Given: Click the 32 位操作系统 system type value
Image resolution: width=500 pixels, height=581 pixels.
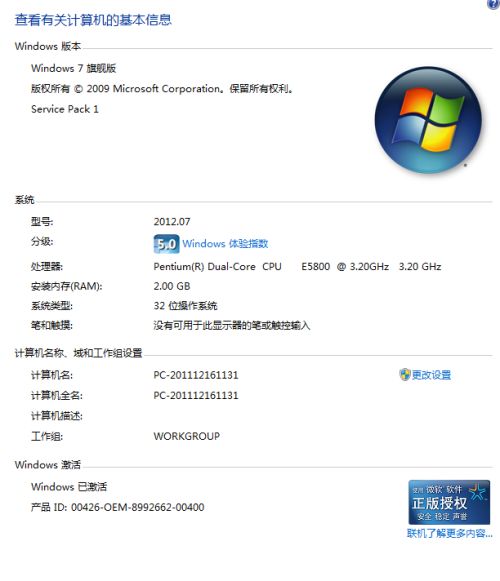Looking at the screenshot, I should point(185,306).
